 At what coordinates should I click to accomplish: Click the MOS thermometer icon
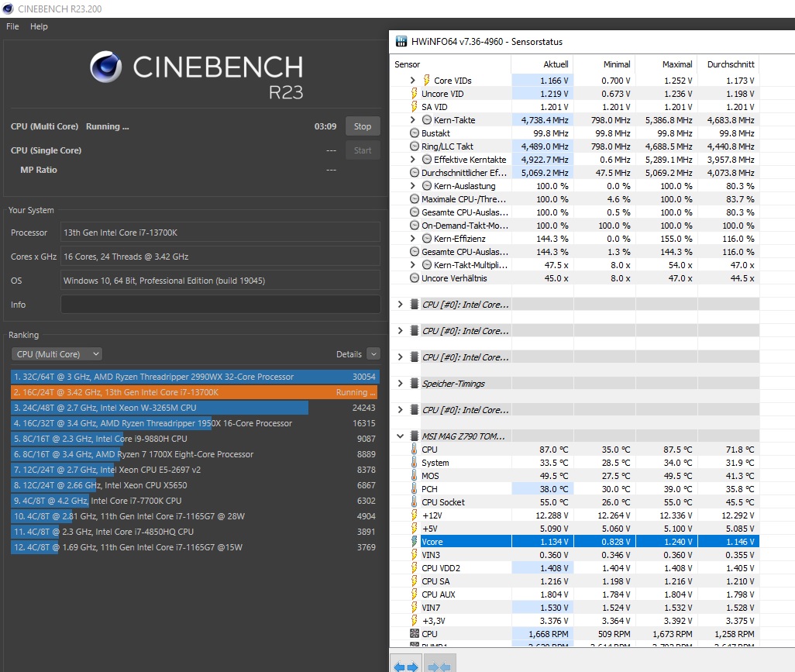415,476
